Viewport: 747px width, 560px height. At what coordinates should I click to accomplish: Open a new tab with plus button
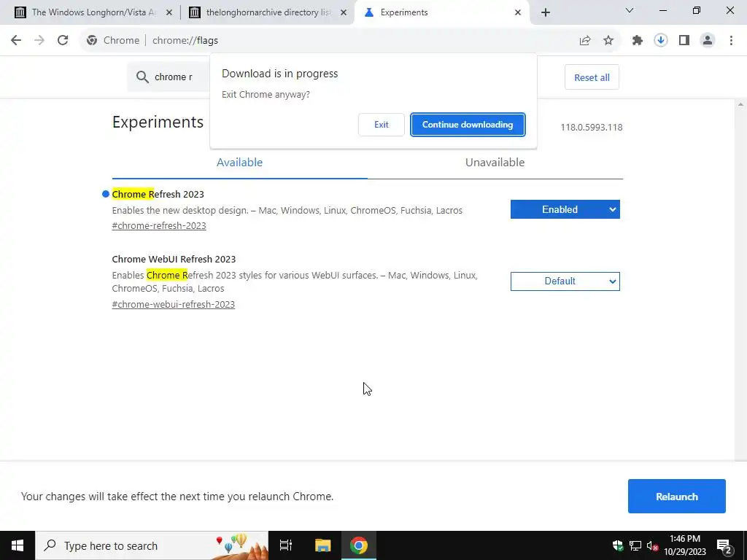[546, 12]
